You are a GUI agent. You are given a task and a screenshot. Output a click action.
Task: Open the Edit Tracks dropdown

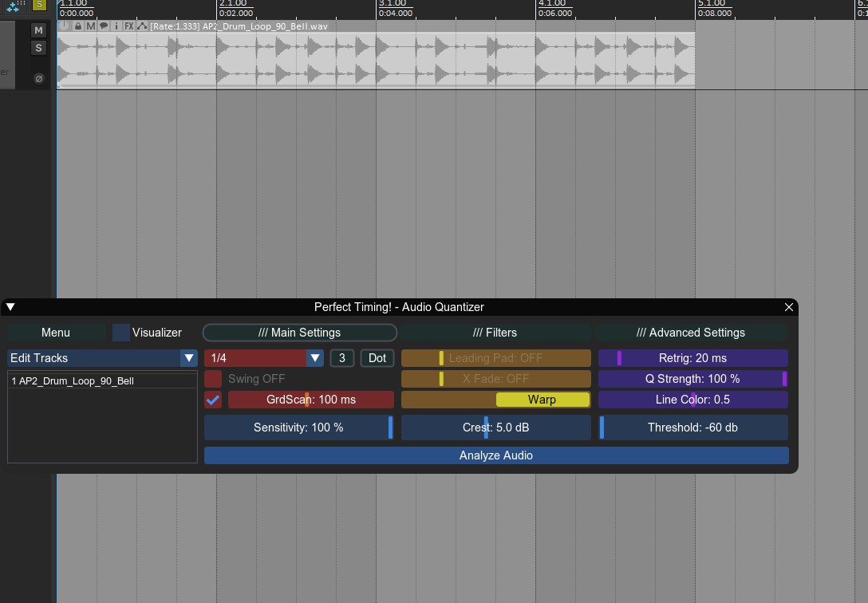pyautogui.click(x=102, y=358)
